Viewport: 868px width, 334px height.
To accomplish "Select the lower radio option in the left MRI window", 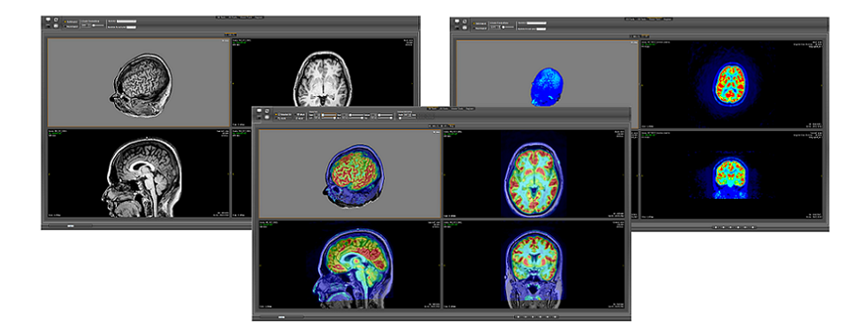I will (x=65, y=26).
